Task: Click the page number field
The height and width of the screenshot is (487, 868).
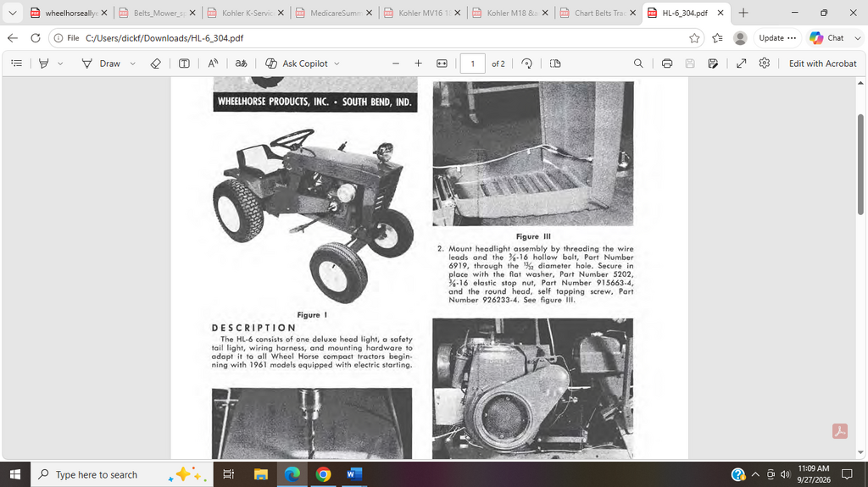Action: [x=473, y=64]
